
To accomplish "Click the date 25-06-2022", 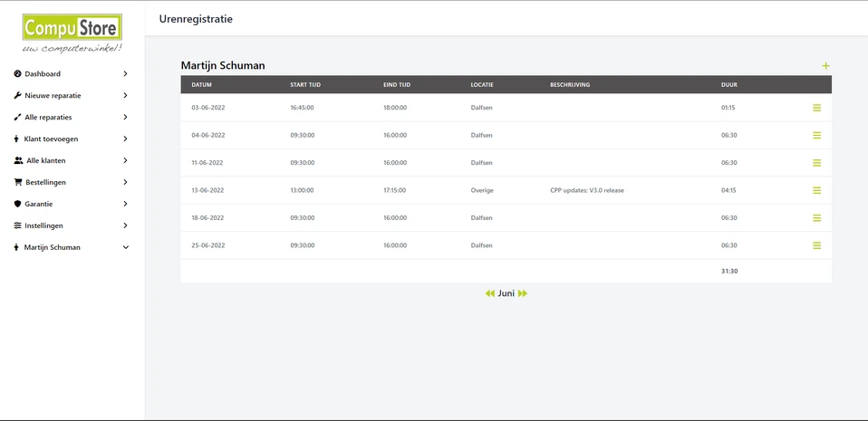I will (x=208, y=245).
